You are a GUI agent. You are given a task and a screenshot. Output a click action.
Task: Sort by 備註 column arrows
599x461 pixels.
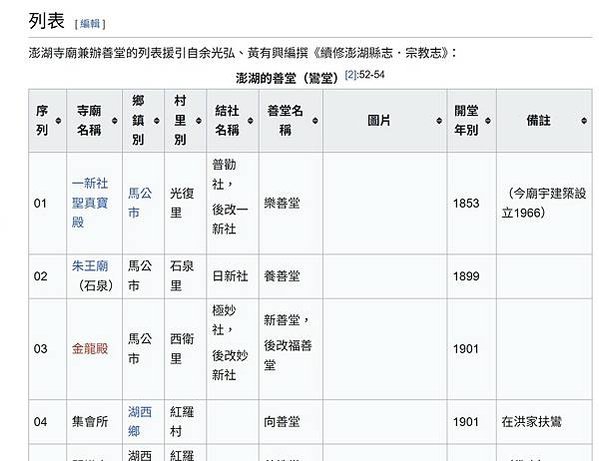(x=584, y=121)
